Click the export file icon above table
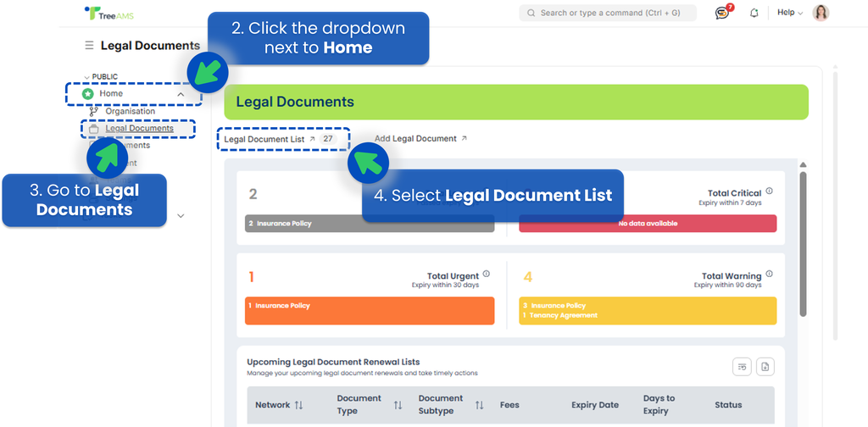The height and width of the screenshot is (427, 868). 765,366
